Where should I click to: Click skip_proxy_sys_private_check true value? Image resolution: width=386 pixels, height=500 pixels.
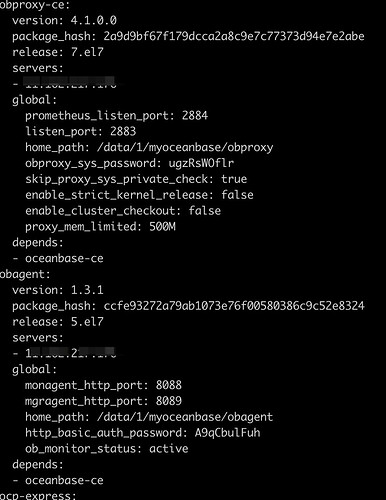(x=234, y=179)
